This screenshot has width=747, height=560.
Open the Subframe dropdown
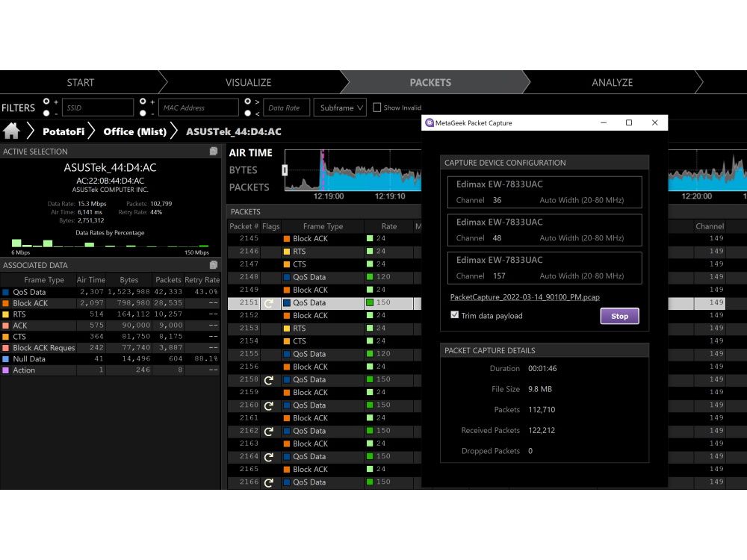coord(340,108)
